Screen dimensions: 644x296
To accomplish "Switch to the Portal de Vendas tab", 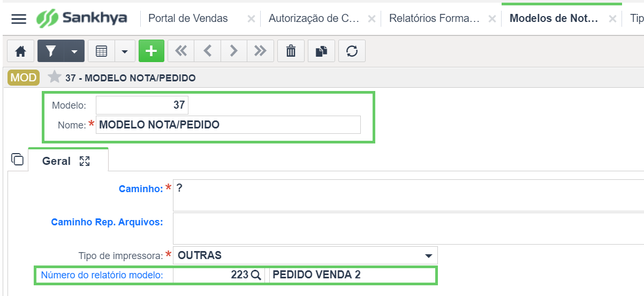I will (x=188, y=18).
